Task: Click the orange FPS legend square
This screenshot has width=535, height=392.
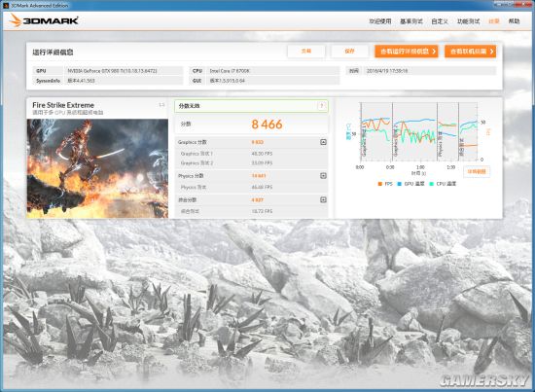Action: coord(380,184)
